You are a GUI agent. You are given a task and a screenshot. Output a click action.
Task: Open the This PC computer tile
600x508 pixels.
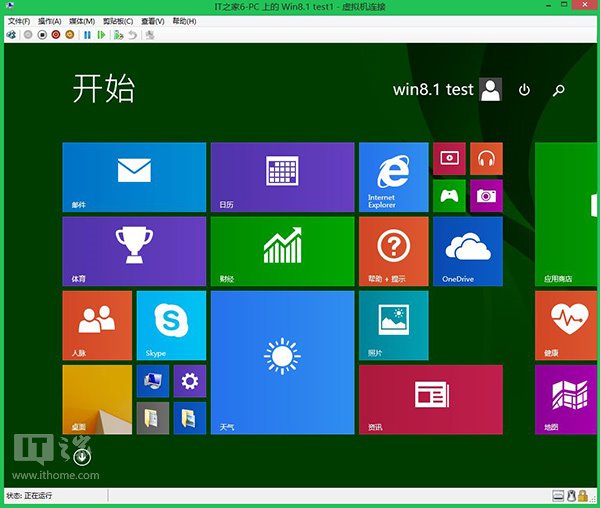[x=153, y=381]
